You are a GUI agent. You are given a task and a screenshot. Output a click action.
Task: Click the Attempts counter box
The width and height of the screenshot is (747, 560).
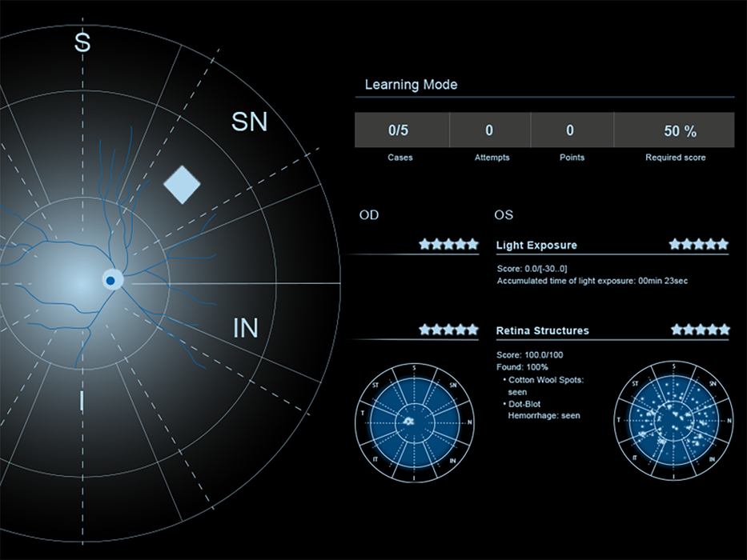tap(490, 130)
